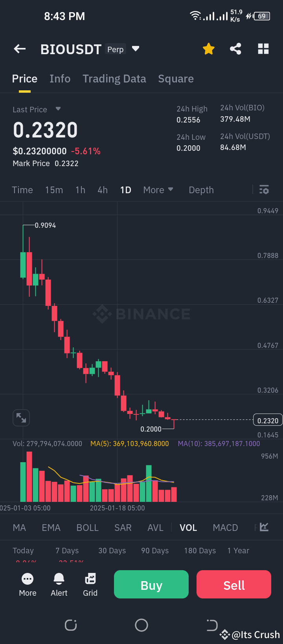This screenshot has height=644, width=283.
Task: Expand chart to fullscreen
Action: click(21, 417)
